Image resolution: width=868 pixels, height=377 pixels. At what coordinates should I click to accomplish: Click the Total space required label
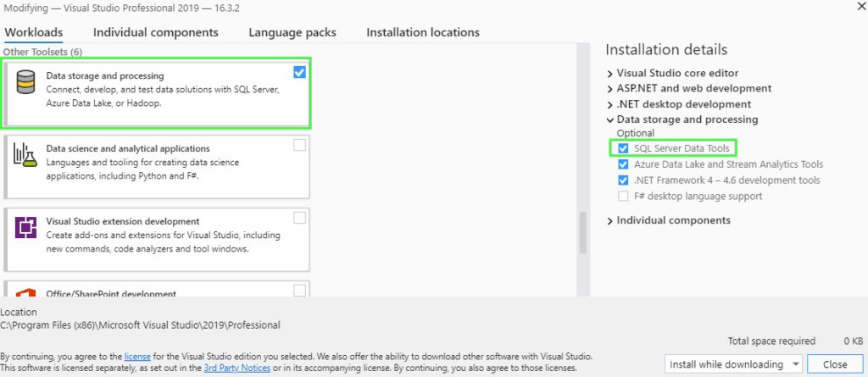[x=771, y=341]
